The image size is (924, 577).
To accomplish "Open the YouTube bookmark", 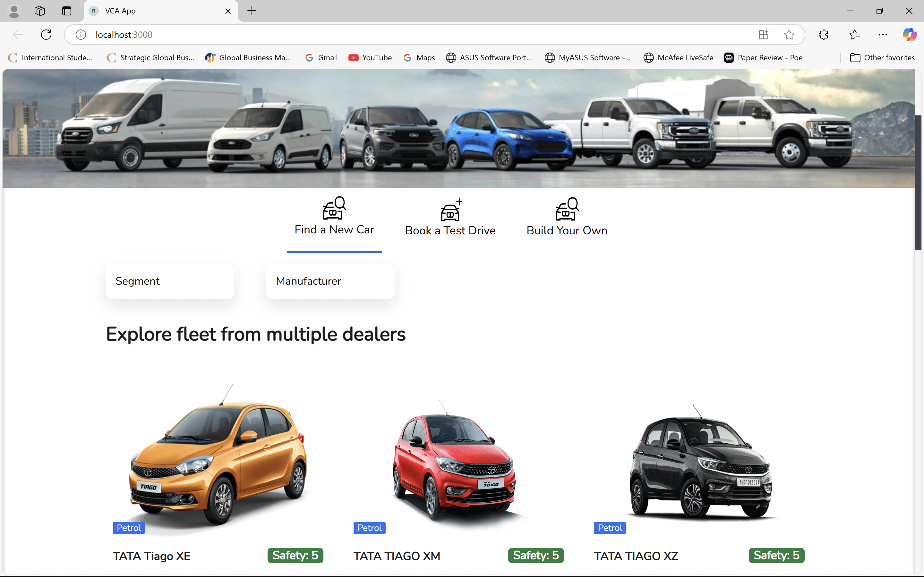I will click(x=370, y=58).
